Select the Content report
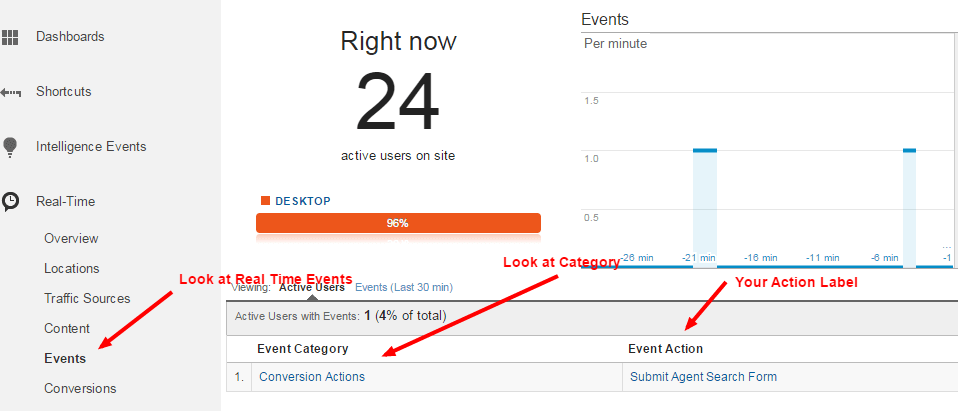 [67, 328]
